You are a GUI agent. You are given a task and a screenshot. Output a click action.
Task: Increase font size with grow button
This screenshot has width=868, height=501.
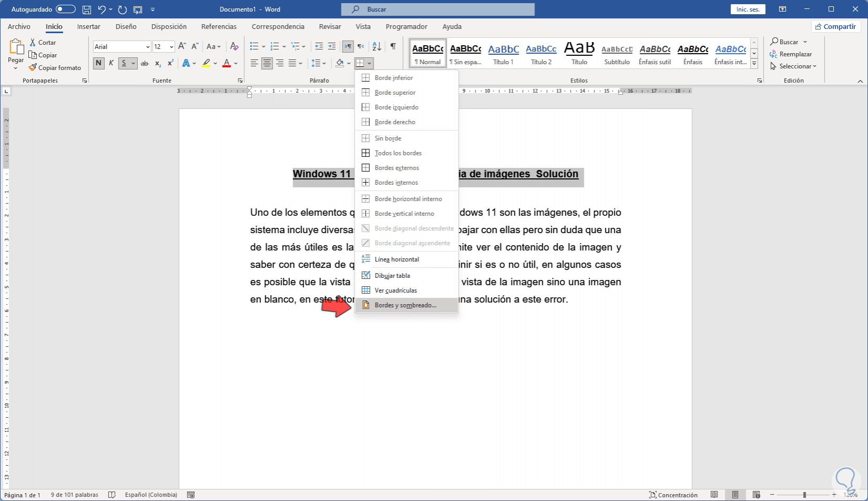click(x=182, y=46)
